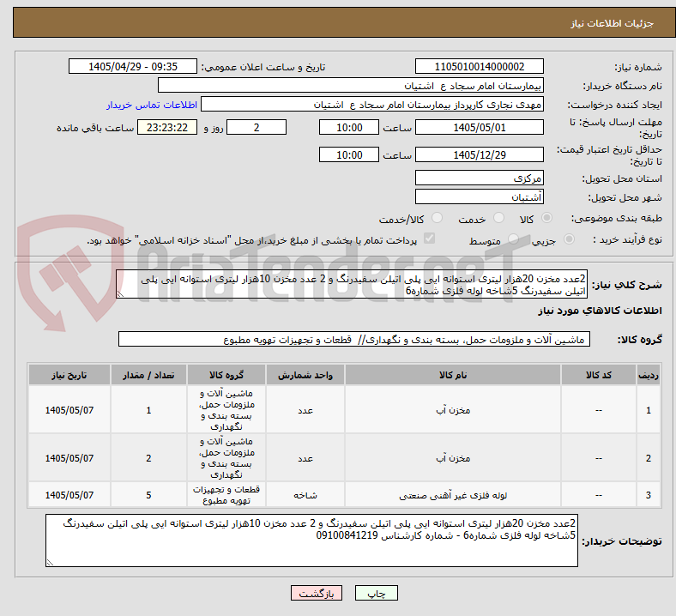Click the شاخه unit cell
This screenshot has height=616, width=676.
tap(305, 495)
